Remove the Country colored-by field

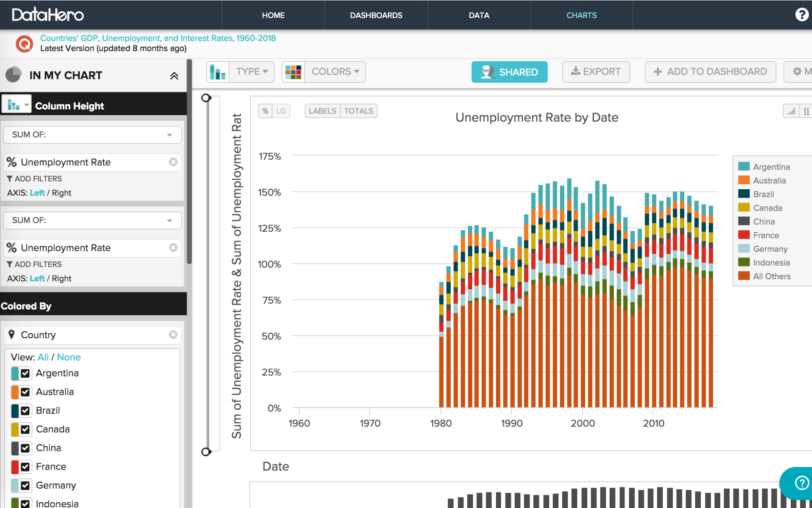pyautogui.click(x=173, y=335)
